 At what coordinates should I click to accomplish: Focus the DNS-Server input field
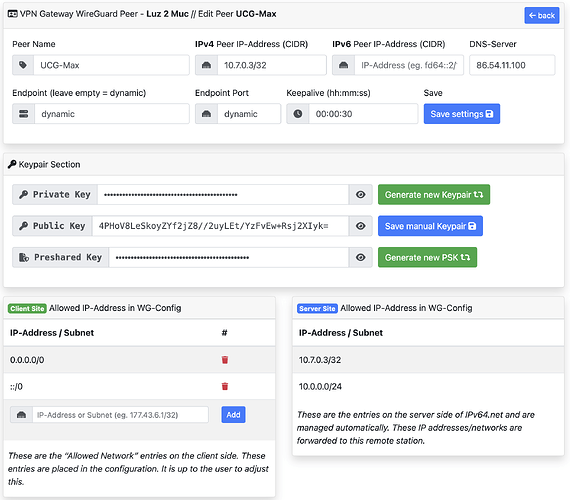click(512, 65)
